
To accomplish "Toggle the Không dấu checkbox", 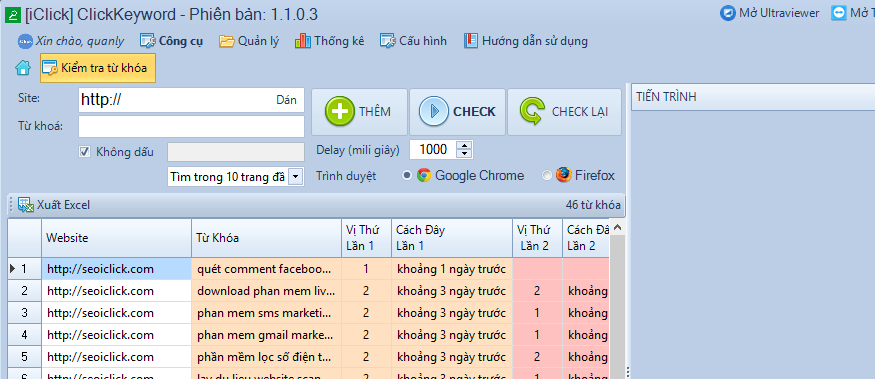I will (x=85, y=151).
